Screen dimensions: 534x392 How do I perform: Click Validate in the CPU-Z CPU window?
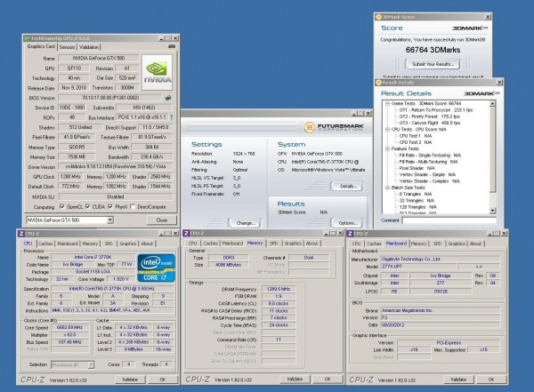[130, 379]
